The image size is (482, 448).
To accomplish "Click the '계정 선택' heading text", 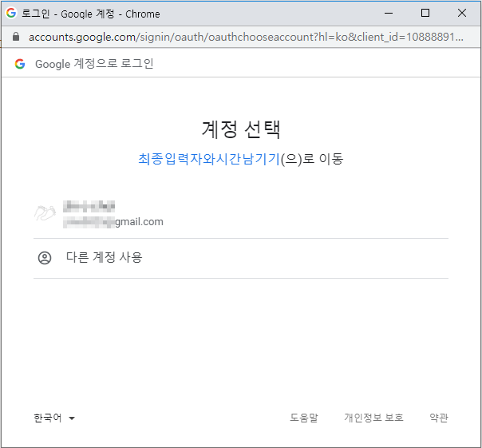I will tap(241, 129).
